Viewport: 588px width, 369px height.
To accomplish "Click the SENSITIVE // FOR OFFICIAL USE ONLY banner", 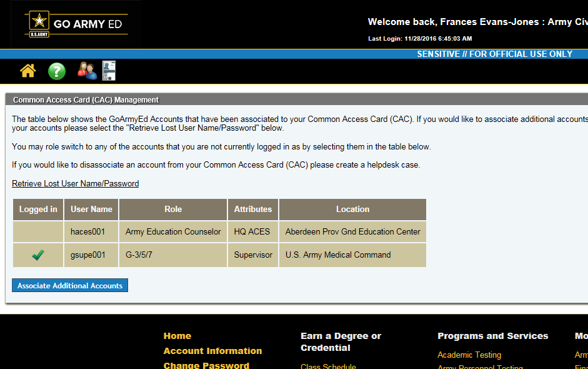I will coord(495,54).
